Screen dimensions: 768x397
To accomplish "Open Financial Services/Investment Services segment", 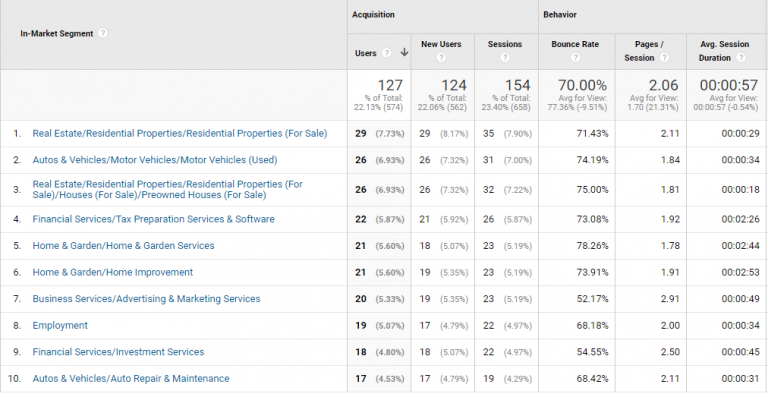I will point(118,352).
